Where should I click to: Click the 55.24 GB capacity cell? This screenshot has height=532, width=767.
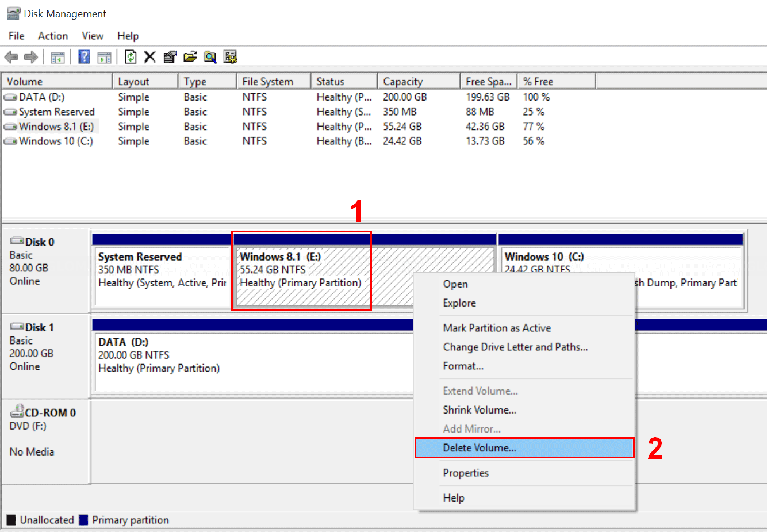[x=402, y=127]
